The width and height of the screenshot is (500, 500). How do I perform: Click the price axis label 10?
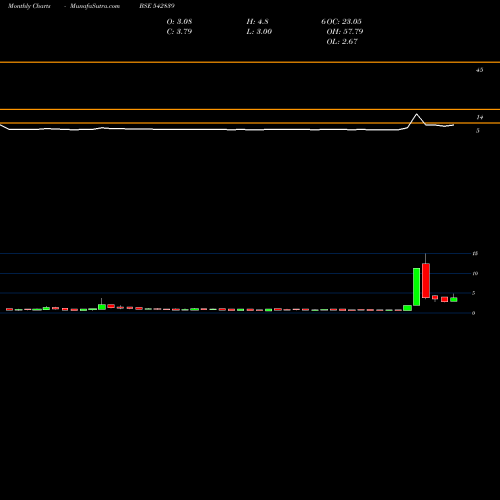(475, 274)
